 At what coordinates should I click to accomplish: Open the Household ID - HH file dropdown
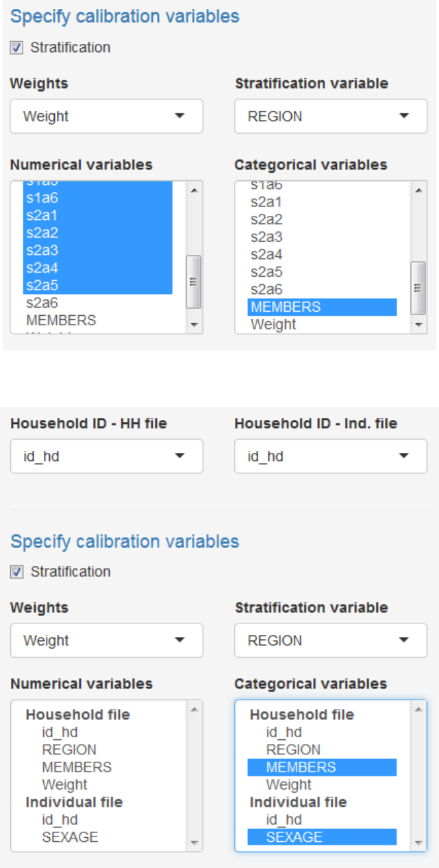click(106, 456)
